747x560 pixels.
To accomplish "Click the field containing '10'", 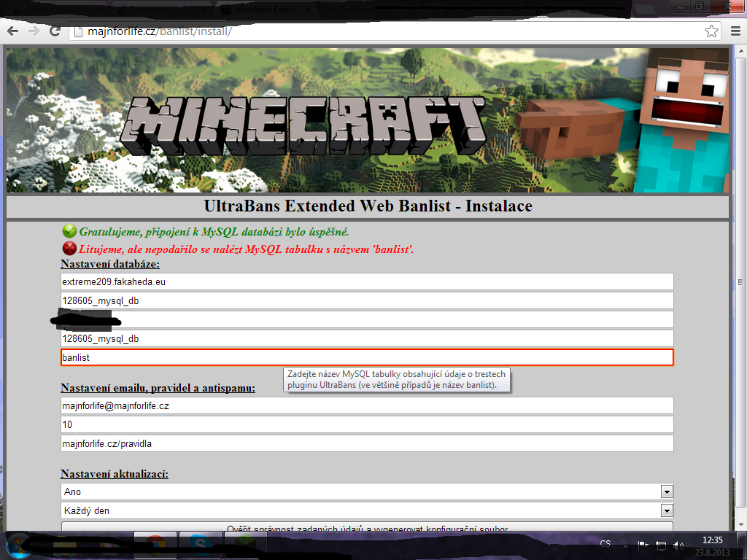I will coord(368,425).
